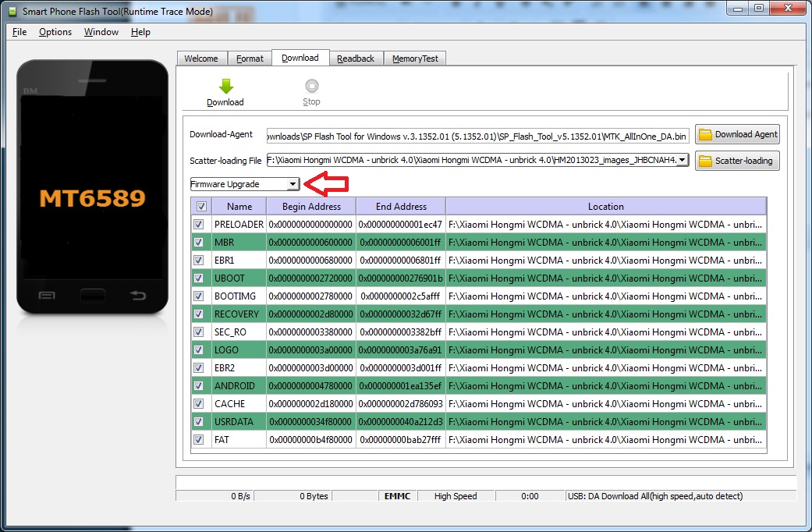Toggle the USRDATA partition checkbox
Viewport: 812px width, 532px height.
click(x=201, y=422)
